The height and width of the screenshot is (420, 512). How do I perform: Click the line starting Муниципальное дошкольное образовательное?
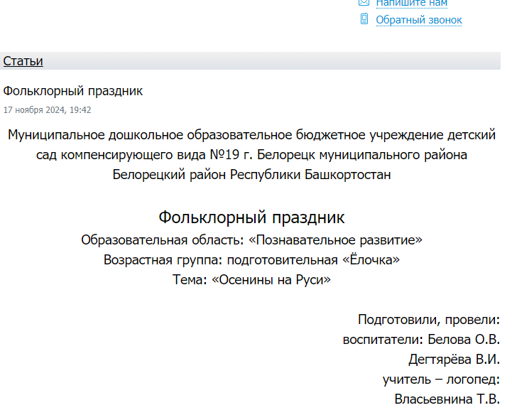pos(251,135)
